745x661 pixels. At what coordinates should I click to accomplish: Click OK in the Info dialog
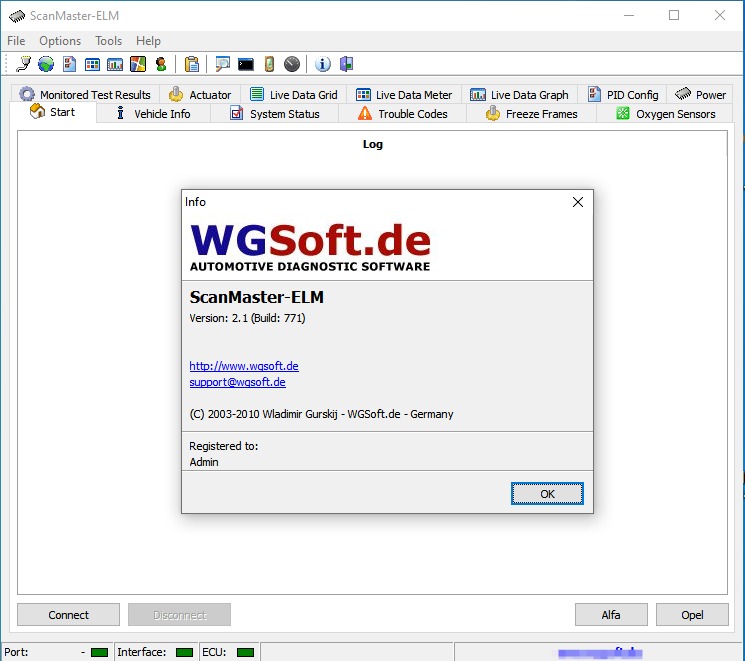click(x=547, y=494)
